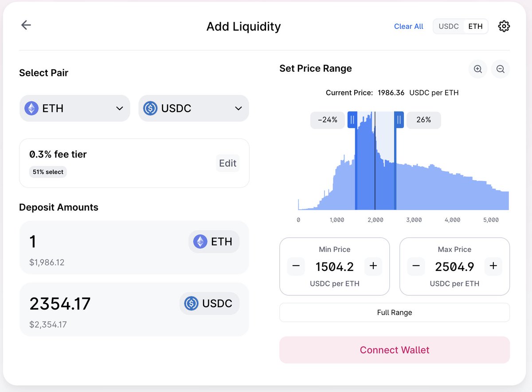The width and height of the screenshot is (532, 392).
Task: Click the back arrow to exit Add Liquidity
Action: pyautogui.click(x=26, y=25)
